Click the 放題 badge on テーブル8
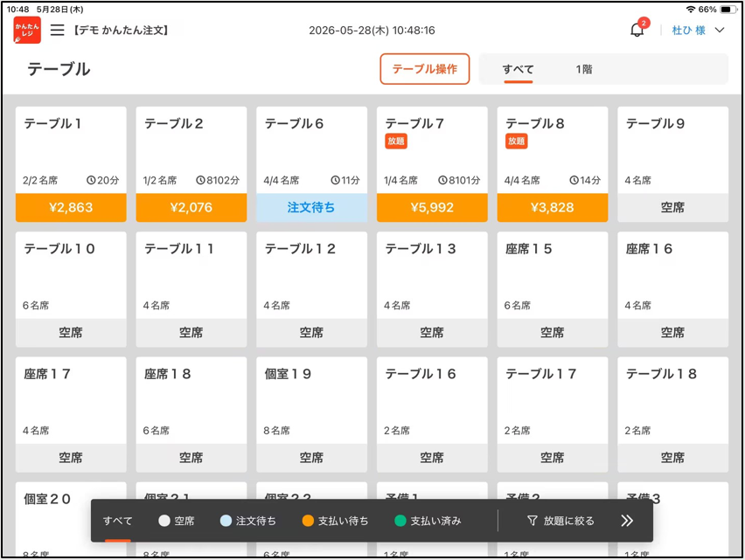The image size is (745, 560). [x=517, y=141]
